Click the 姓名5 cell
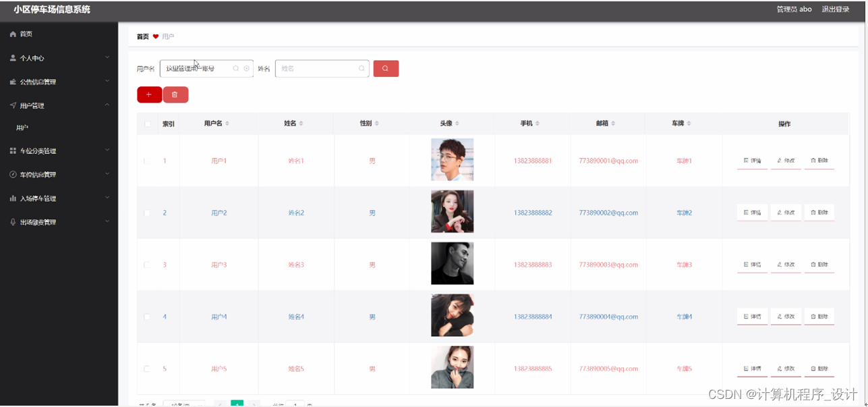This screenshot has width=868, height=407. point(296,369)
